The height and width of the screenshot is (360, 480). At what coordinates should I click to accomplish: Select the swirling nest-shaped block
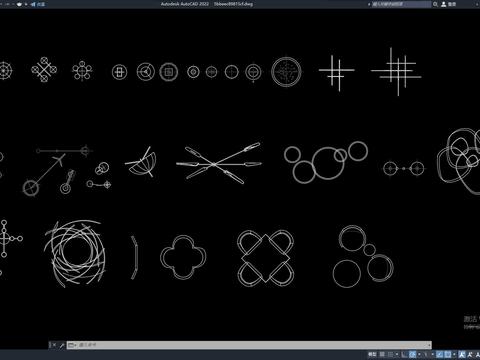tap(75, 253)
